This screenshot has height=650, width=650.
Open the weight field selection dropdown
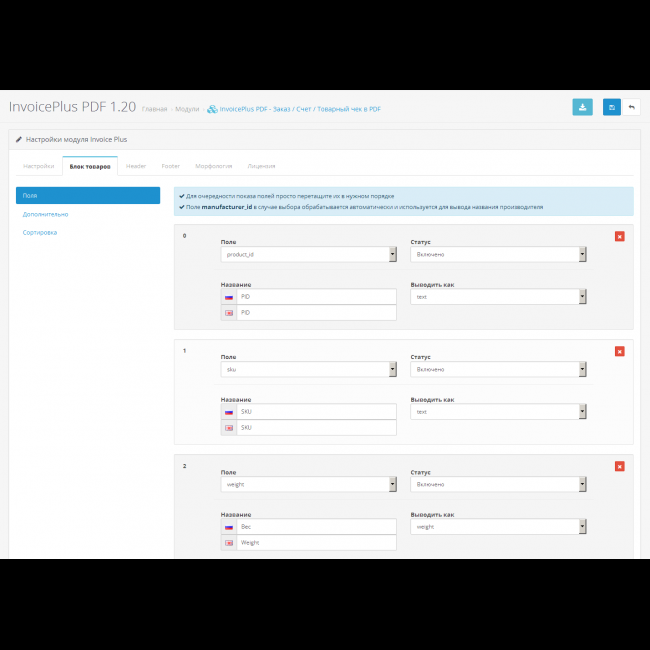coord(308,484)
